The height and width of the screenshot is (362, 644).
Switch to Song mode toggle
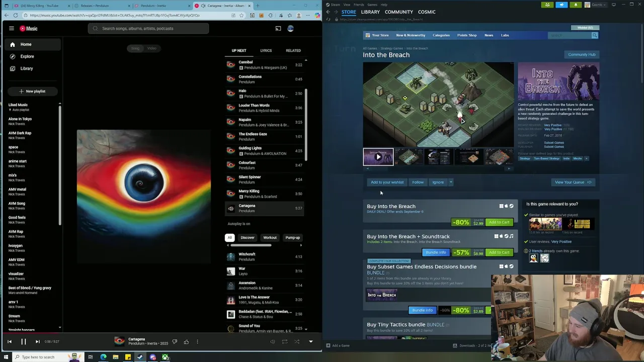click(x=135, y=48)
